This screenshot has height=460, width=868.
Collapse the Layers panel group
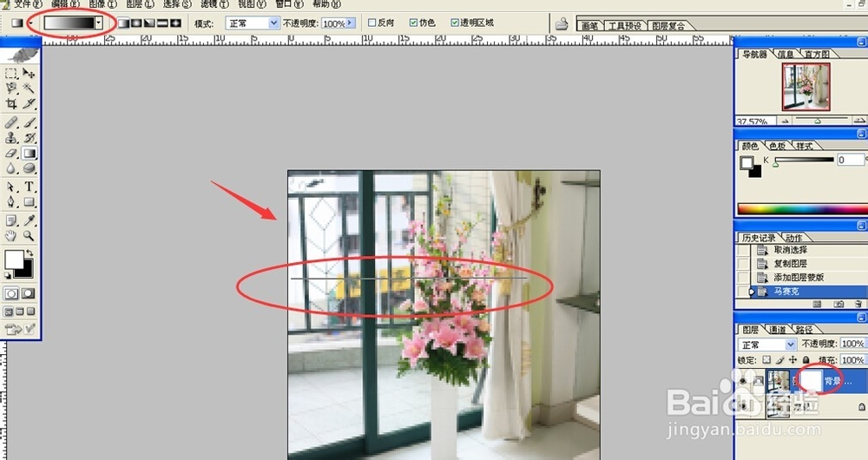coord(861,318)
